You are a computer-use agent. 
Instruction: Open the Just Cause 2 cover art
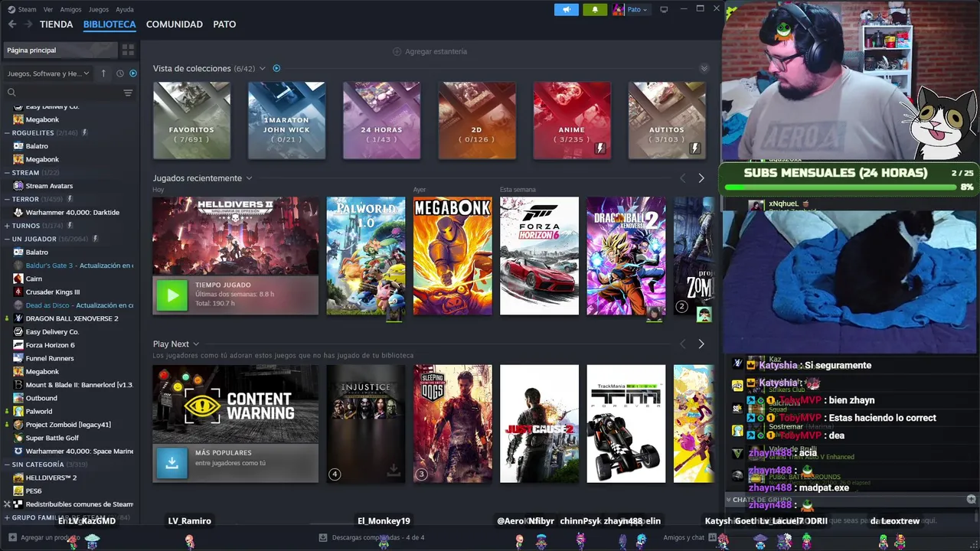539,424
